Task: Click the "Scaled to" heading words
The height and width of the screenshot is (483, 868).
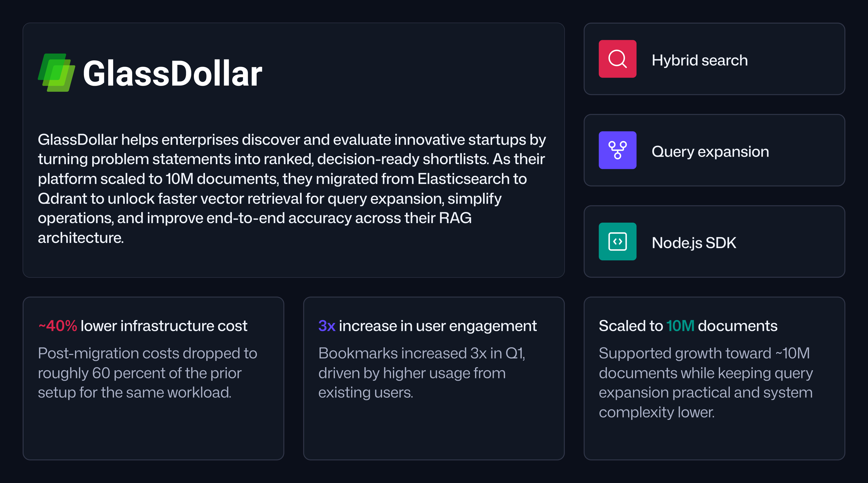Action: 630,326
